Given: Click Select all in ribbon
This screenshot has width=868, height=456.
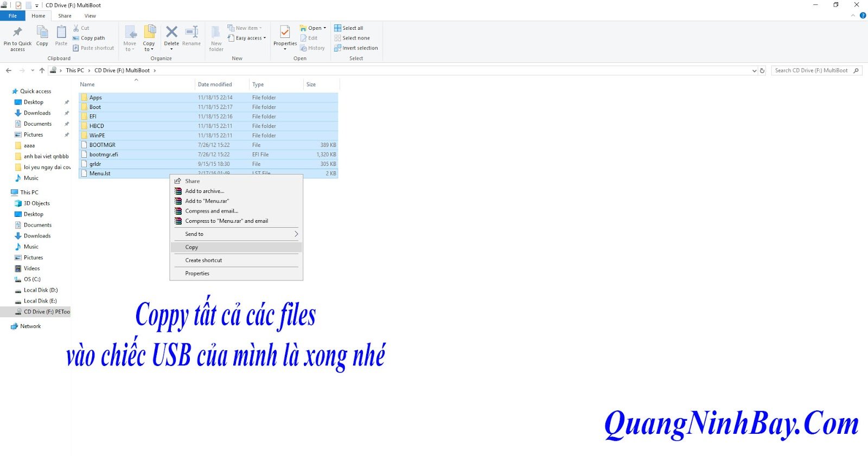Looking at the screenshot, I should [349, 28].
